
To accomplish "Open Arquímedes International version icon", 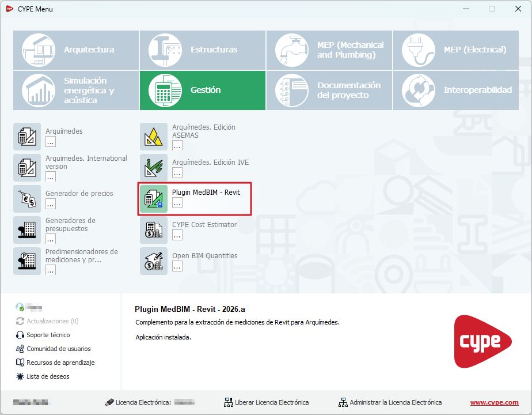I will [x=27, y=168].
